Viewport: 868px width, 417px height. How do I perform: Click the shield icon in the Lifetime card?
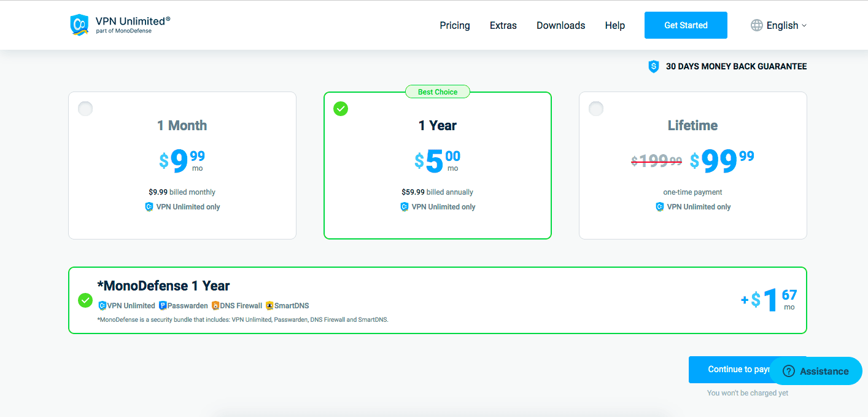tap(659, 207)
